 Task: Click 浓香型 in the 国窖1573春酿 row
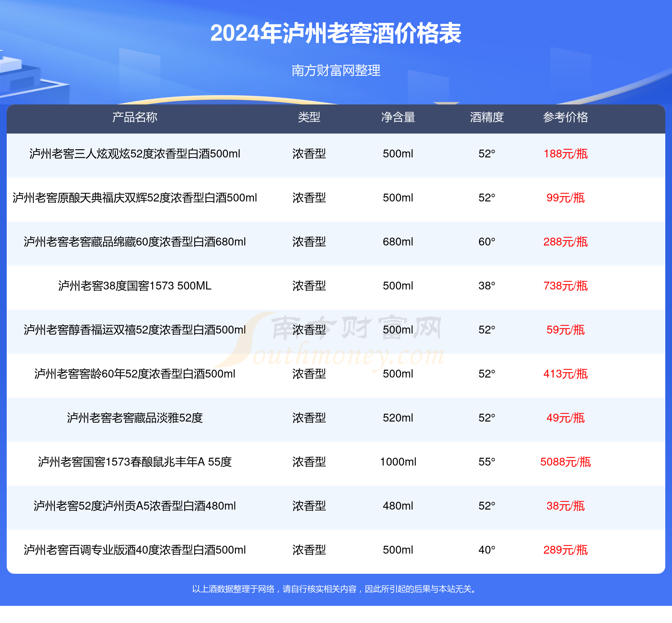[x=309, y=462]
